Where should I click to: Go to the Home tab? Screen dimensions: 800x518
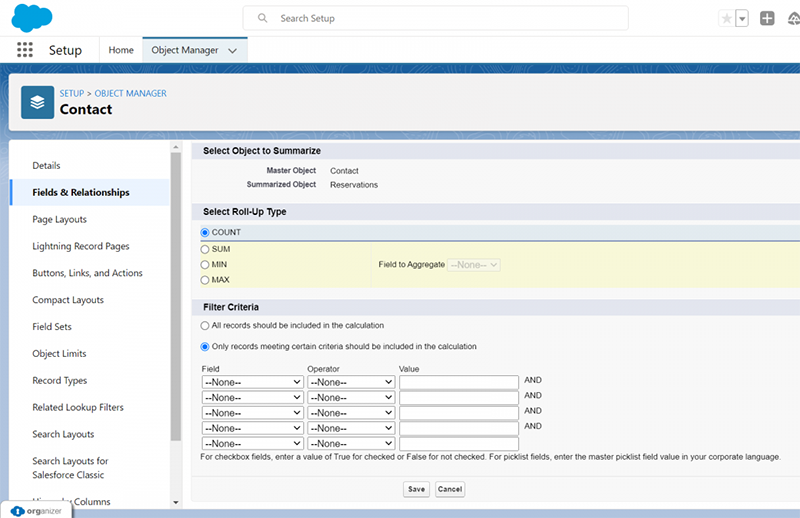pos(121,50)
